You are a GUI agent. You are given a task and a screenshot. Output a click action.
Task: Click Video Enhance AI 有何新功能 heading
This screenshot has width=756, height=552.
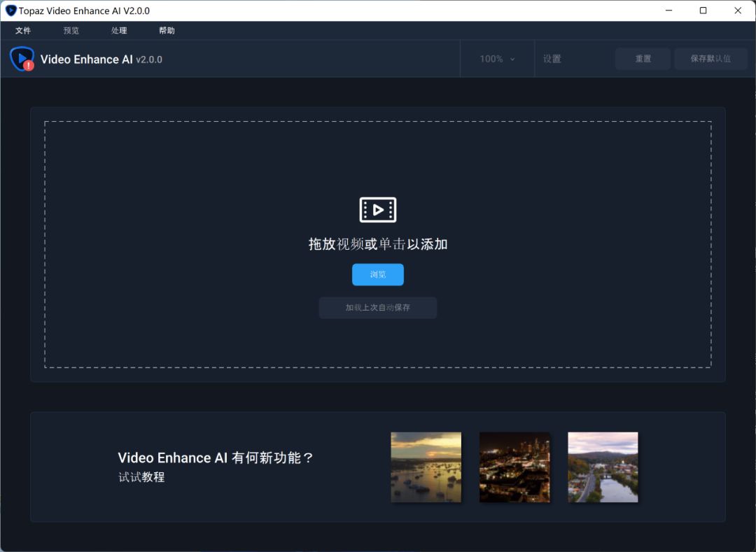(x=216, y=458)
